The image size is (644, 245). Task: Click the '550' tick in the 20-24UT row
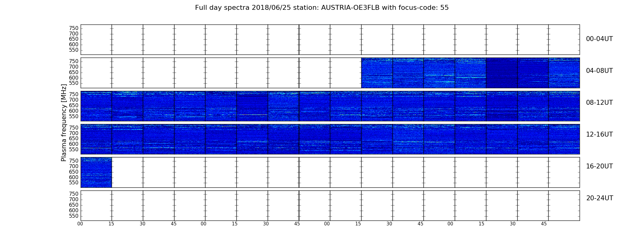click(74, 216)
